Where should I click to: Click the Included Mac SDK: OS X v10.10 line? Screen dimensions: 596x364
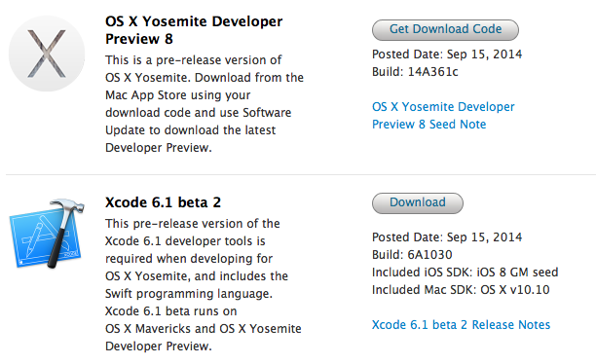point(461,290)
